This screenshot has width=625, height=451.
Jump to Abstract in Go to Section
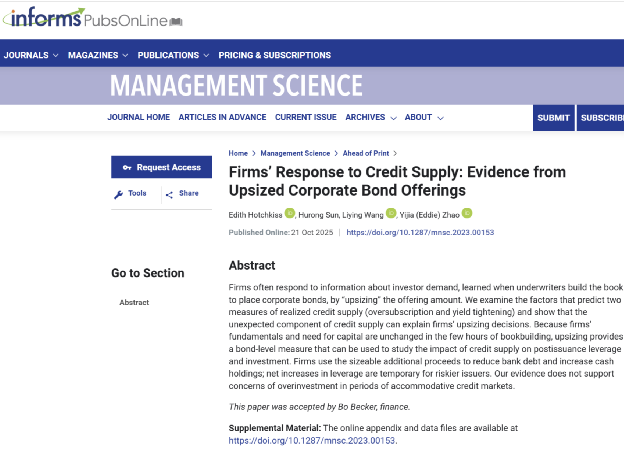(134, 302)
